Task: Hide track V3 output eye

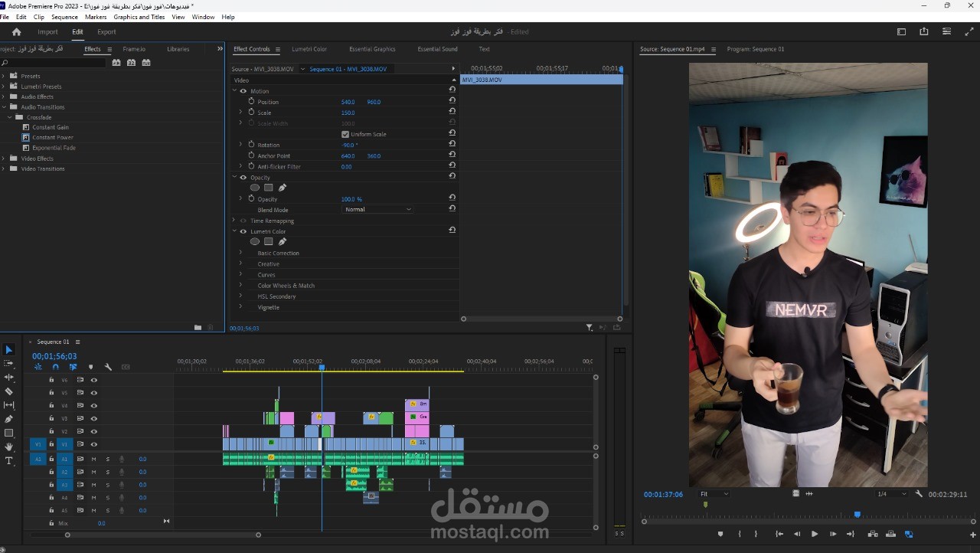Action: tap(94, 418)
